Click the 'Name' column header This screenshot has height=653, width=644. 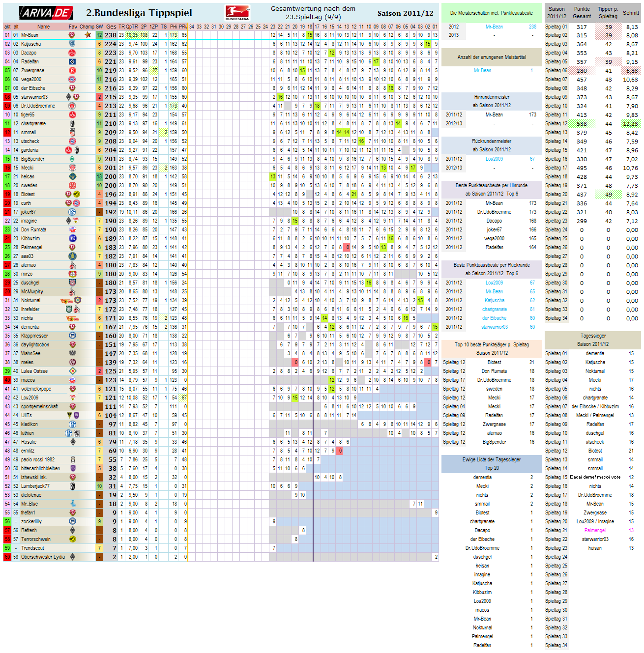pyautogui.click(x=43, y=27)
